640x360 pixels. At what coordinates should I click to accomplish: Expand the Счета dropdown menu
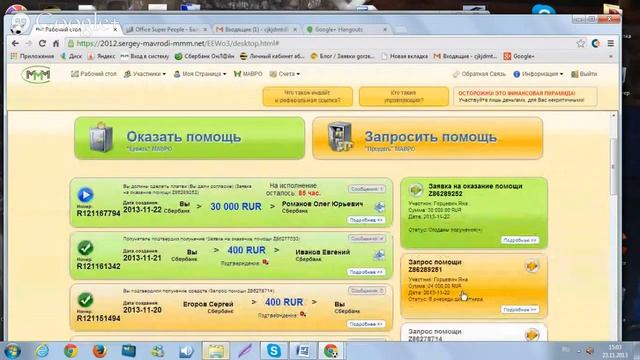pyautogui.click(x=285, y=74)
